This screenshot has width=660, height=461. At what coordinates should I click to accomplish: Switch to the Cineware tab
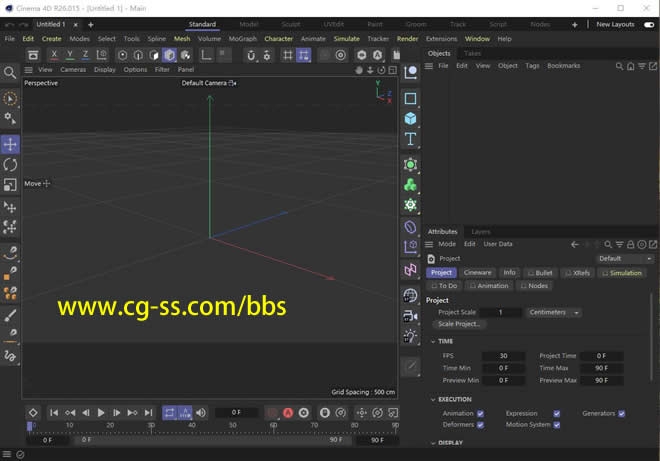pyautogui.click(x=477, y=272)
